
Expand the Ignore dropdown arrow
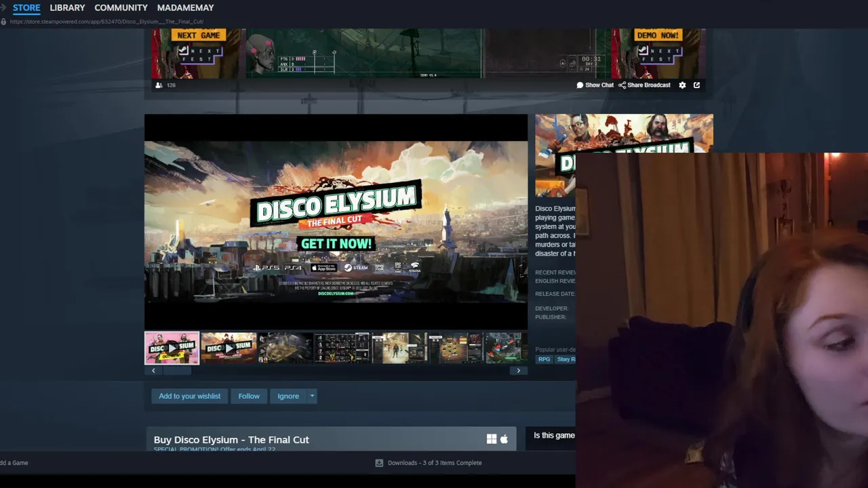pos(312,396)
